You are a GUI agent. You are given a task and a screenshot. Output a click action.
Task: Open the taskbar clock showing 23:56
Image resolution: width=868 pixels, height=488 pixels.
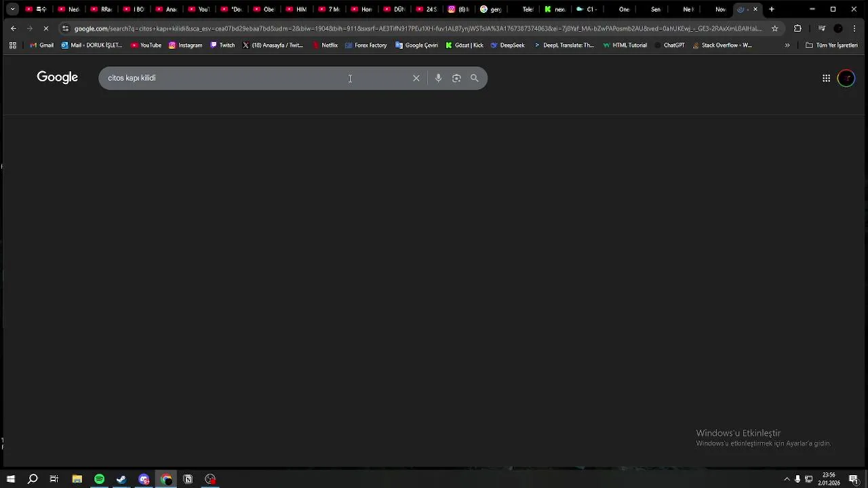pyautogui.click(x=829, y=479)
